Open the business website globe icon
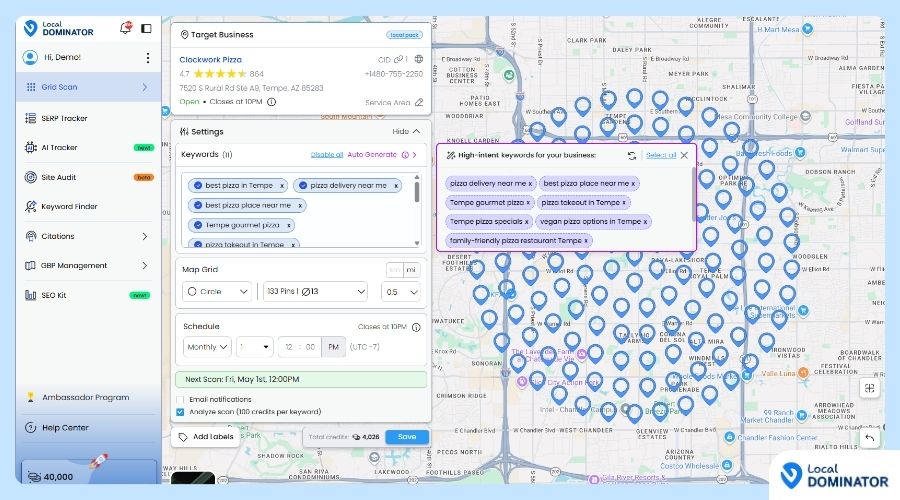900x500 pixels. tap(419, 59)
